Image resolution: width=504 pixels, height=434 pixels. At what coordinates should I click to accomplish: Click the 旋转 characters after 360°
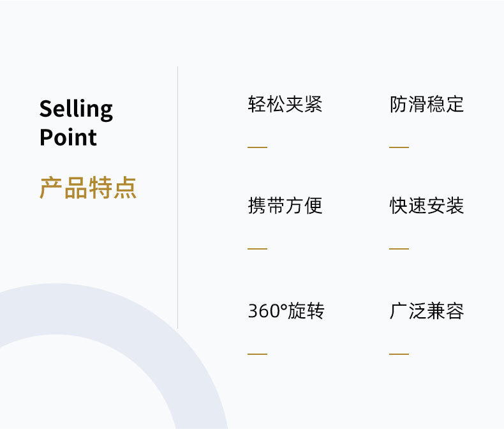(306, 311)
